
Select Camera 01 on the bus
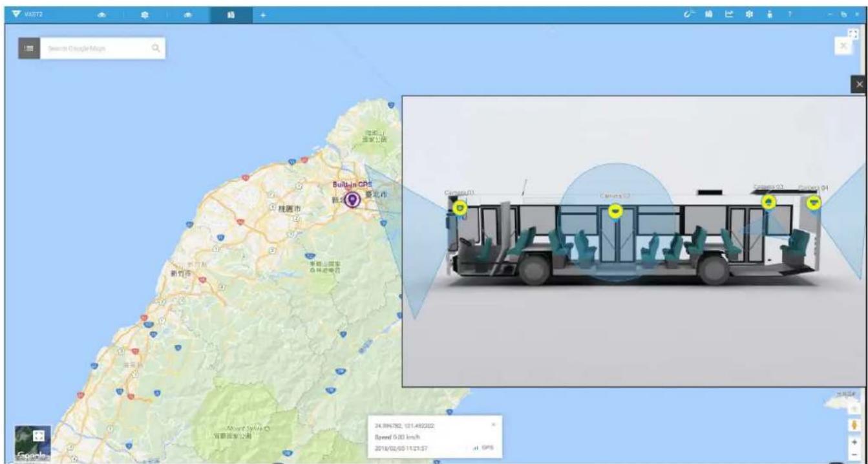[460, 207]
